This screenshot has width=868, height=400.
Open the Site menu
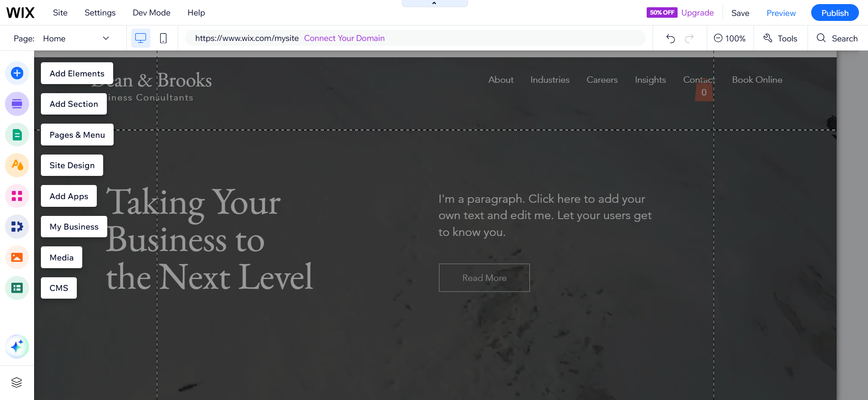coord(60,13)
